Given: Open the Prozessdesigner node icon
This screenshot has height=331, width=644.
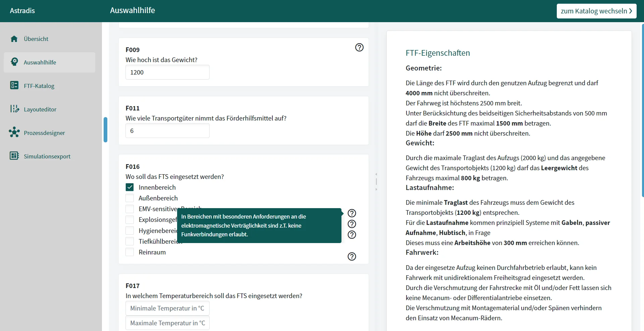Looking at the screenshot, I should click(x=14, y=133).
